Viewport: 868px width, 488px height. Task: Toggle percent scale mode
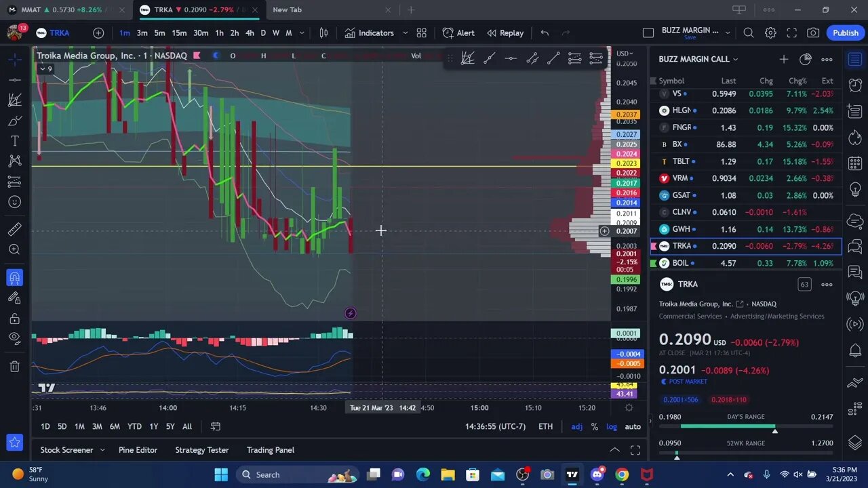(x=595, y=426)
